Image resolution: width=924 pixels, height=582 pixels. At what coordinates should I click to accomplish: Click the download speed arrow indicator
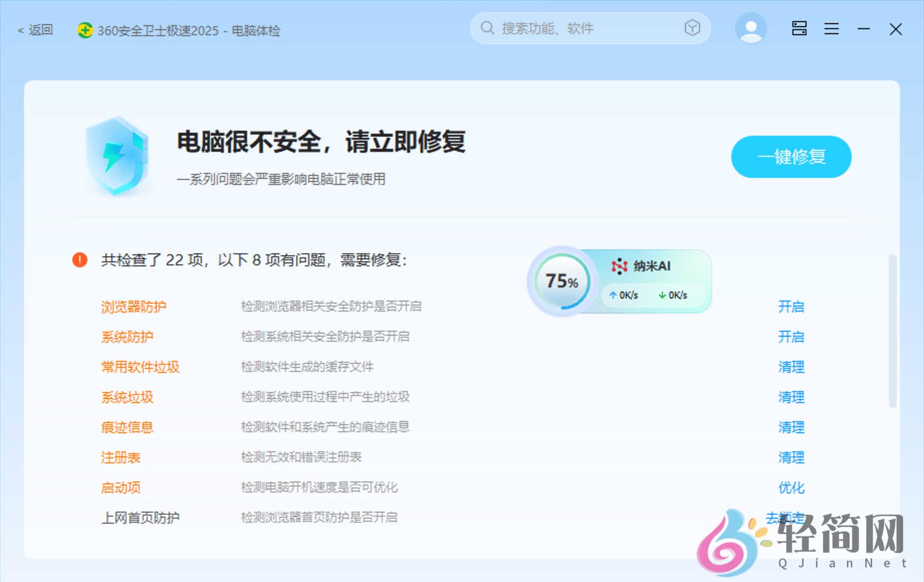[x=662, y=296]
